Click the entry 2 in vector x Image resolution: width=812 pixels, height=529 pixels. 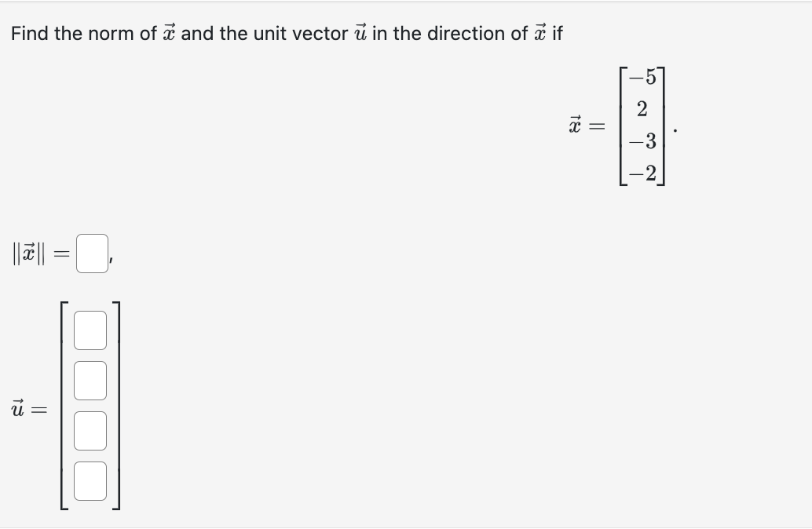[643, 110]
